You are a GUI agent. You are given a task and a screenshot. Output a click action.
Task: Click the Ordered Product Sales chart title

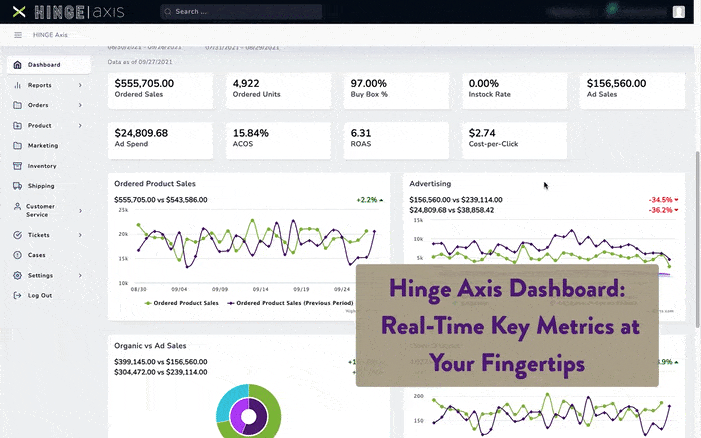(155, 184)
